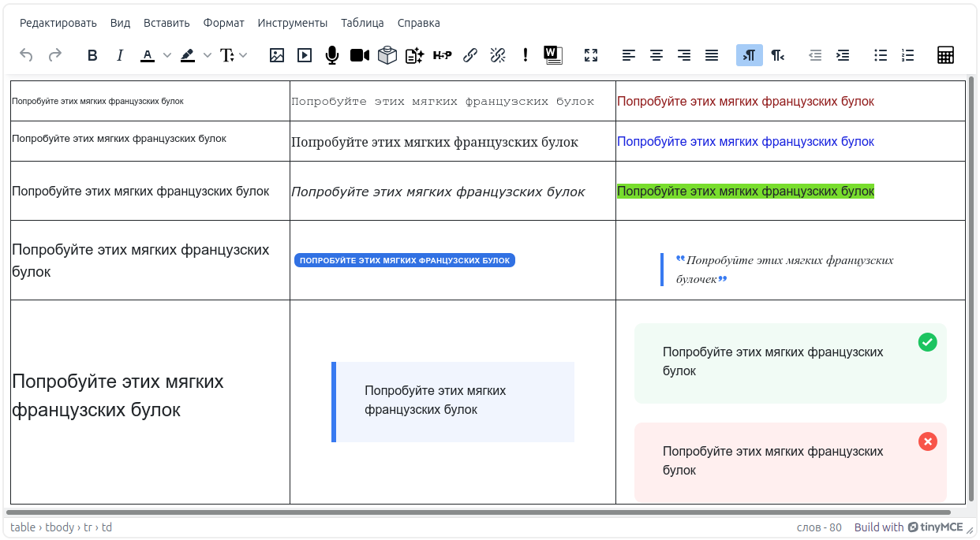Expand the highlight color dropdown arrow
This screenshot has height=540, width=980.
[208, 55]
